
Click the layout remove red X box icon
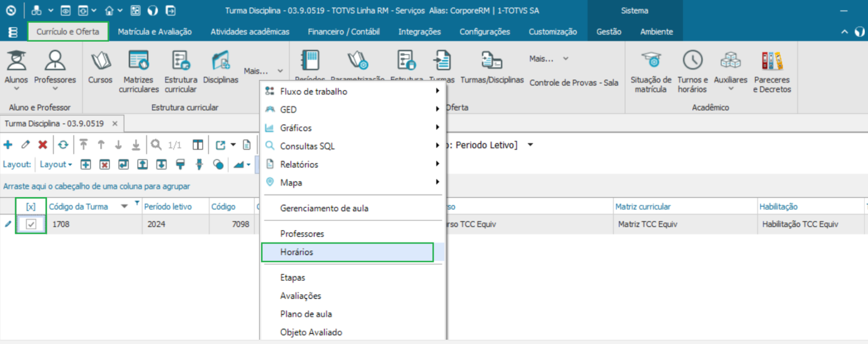tap(105, 164)
